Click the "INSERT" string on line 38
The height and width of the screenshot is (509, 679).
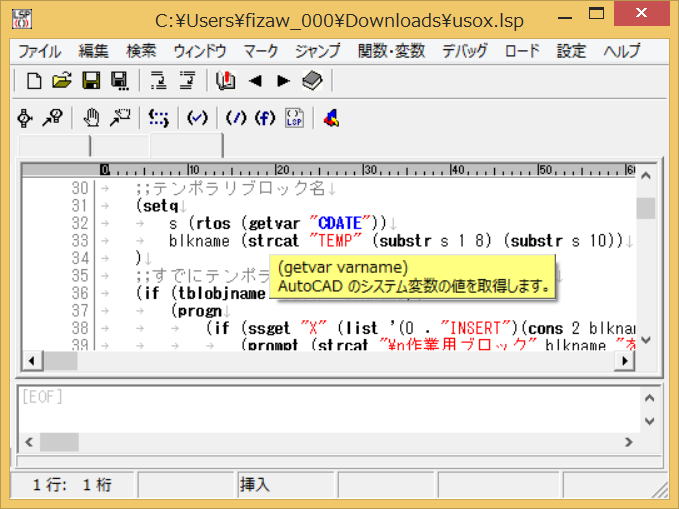click(x=476, y=328)
